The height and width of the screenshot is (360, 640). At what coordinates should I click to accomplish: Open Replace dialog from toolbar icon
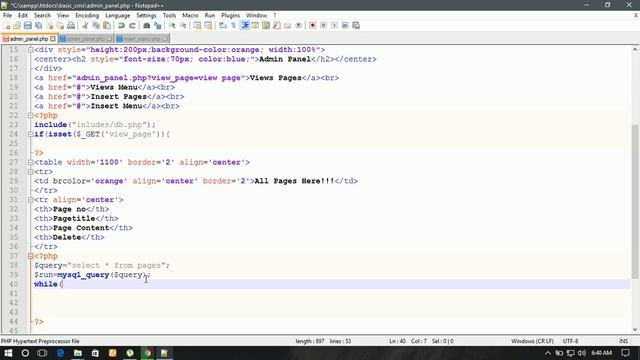pos(158,26)
